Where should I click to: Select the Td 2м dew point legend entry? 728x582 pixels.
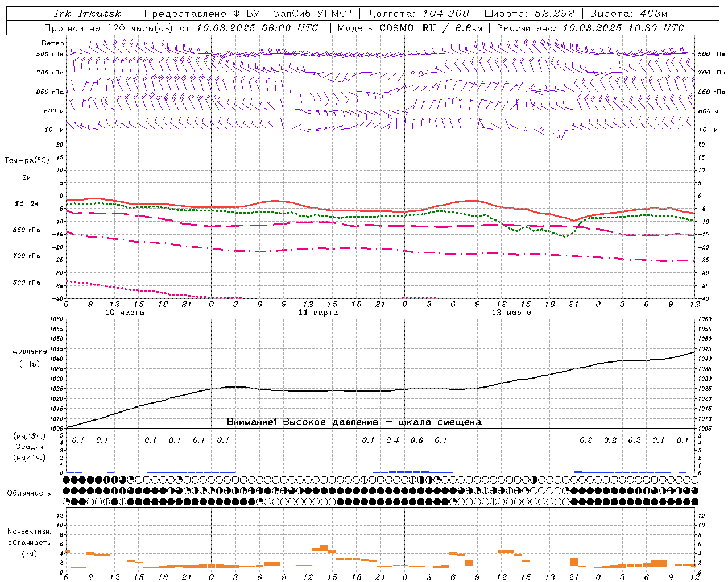(x=26, y=206)
